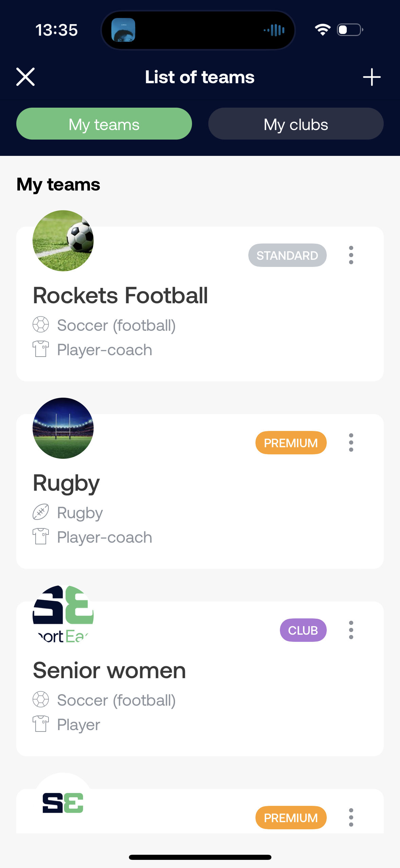The image size is (400, 868).
Task: Open Rugby team three-dot options menu
Action: point(351,442)
